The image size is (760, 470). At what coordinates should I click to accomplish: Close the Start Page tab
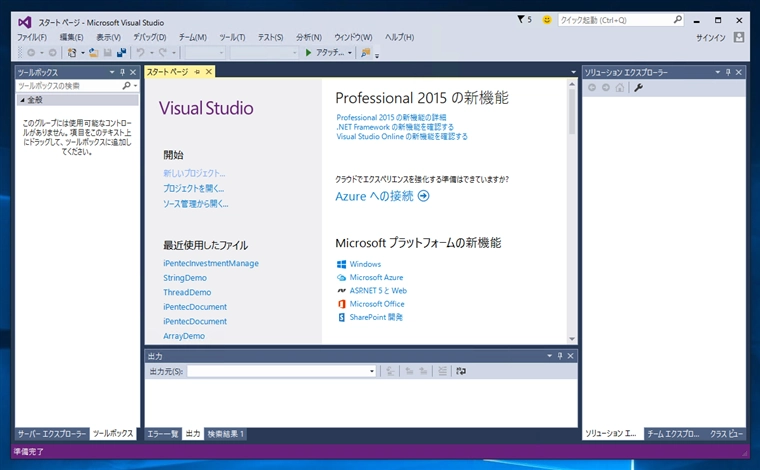pyautogui.click(x=209, y=72)
